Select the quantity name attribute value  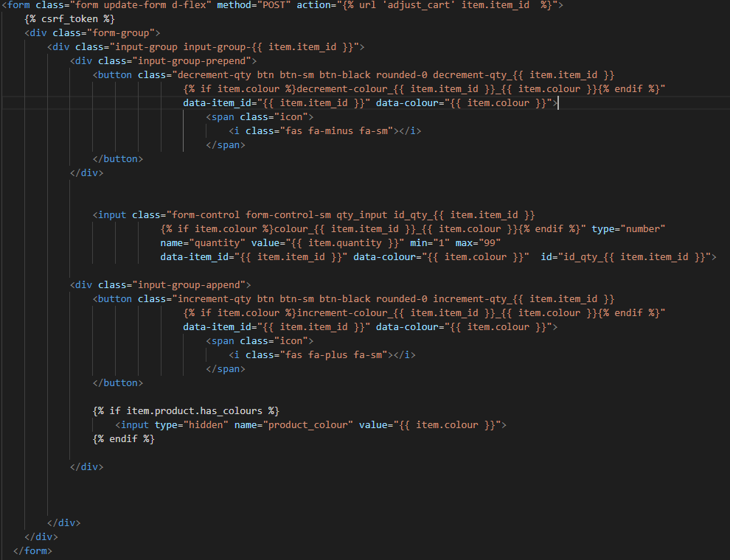pyautogui.click(x=218, y=242)
